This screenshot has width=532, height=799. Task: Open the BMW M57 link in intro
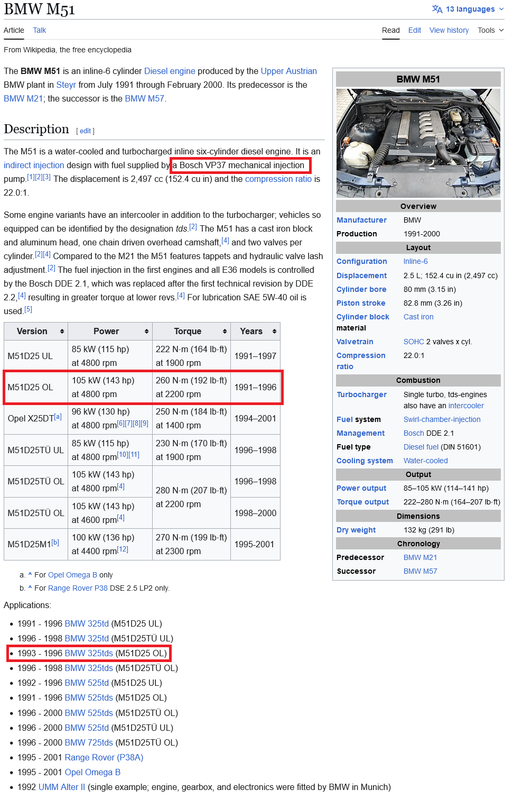point(145,98)
